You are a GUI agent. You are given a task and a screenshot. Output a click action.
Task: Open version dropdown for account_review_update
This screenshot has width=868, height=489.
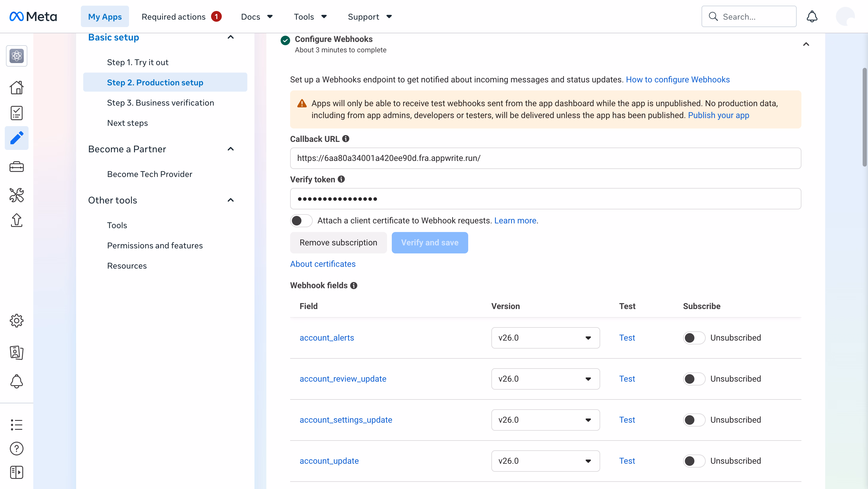(x=545, y=379)
